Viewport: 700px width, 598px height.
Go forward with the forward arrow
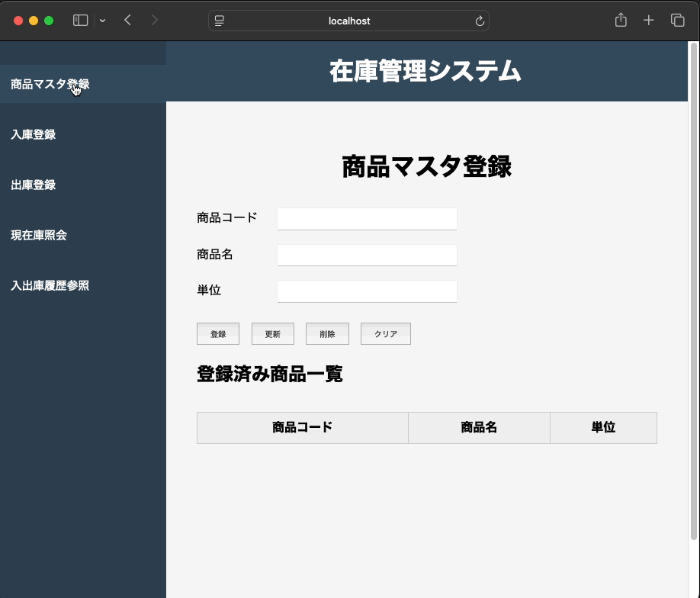click(155, 20)
